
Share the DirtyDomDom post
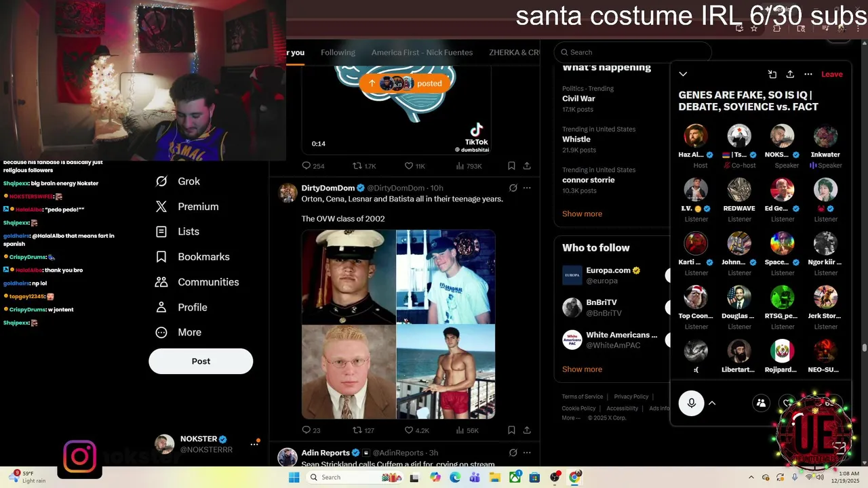coord(527,430)
